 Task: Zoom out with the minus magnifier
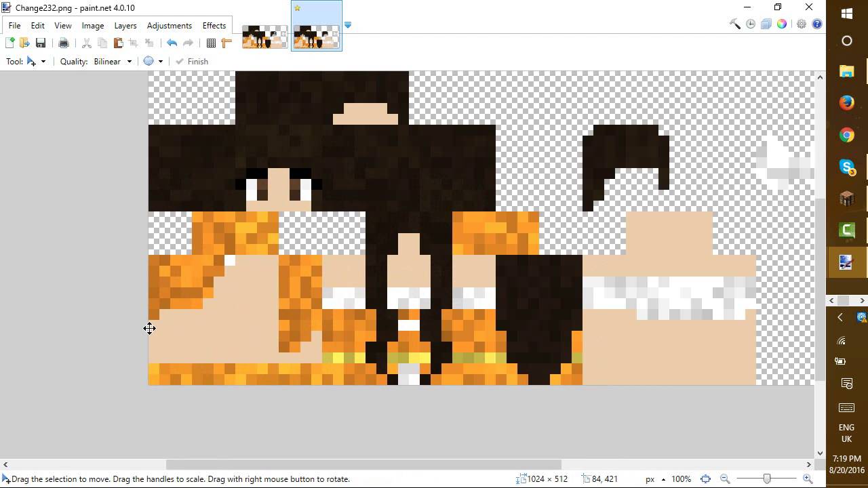tap(724, 479)
